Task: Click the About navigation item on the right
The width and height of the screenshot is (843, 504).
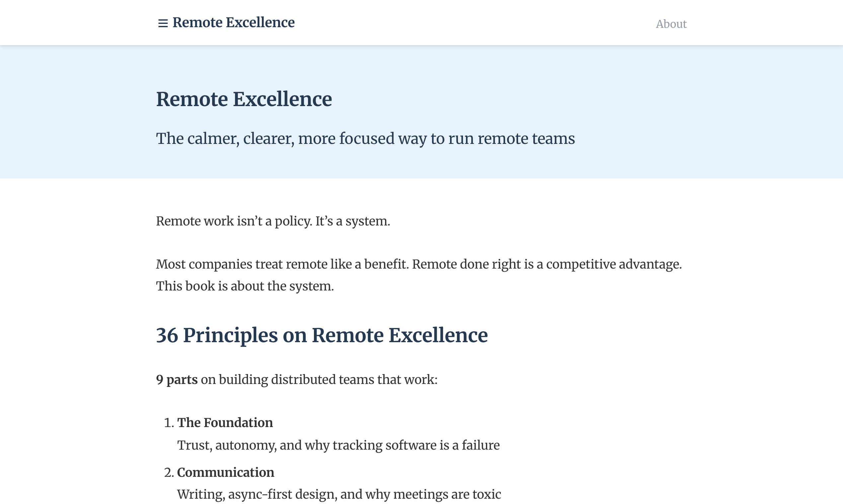Action: (x=671, y=24)
